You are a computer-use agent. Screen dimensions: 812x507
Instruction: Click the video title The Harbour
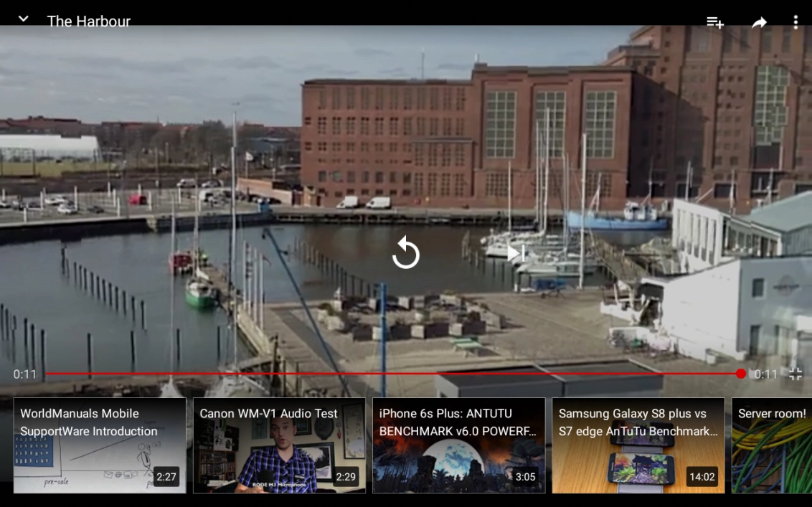(89, 22)
